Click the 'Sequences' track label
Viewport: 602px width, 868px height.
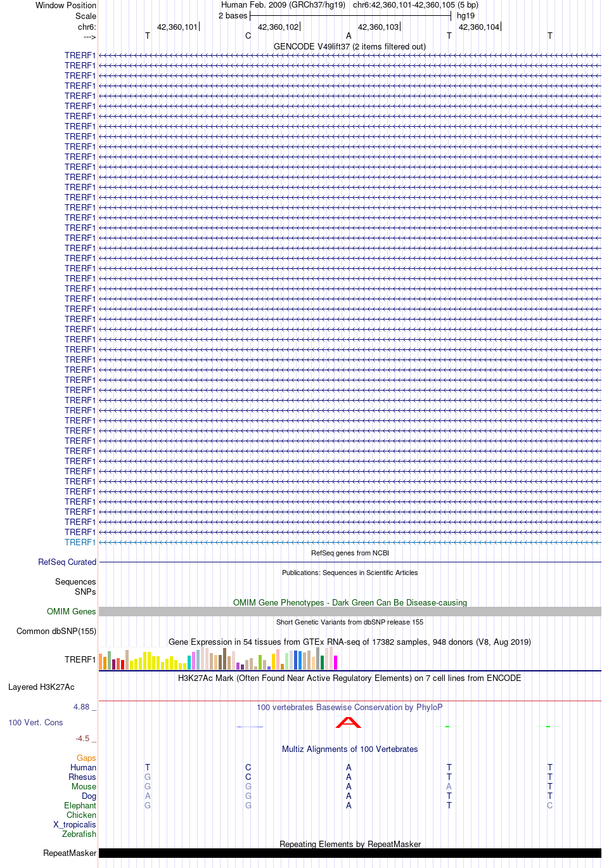point(75,581)
